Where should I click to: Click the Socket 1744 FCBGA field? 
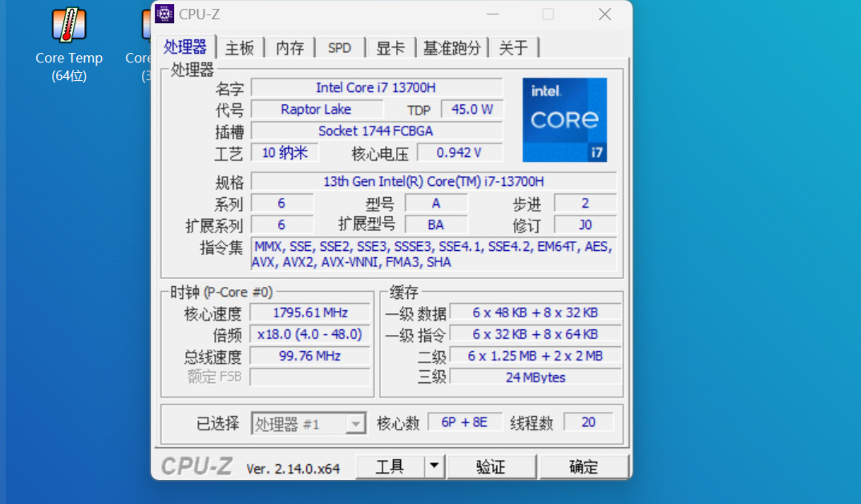[x=376, y=131]
